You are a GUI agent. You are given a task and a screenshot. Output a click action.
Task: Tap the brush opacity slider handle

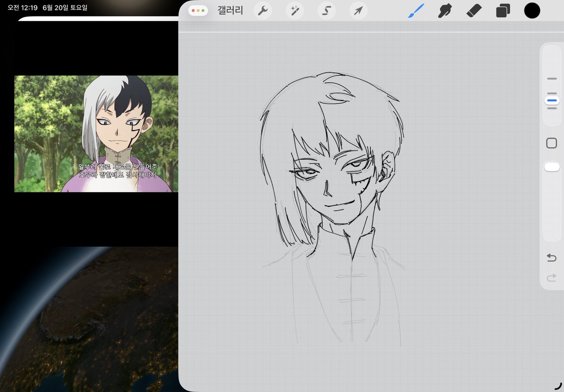[x=551, y=166]
